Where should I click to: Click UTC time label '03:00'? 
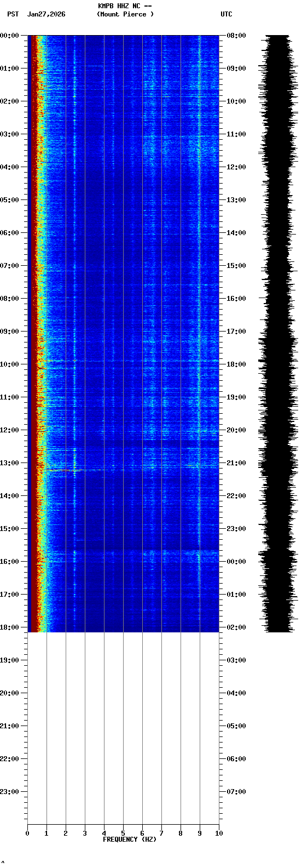(236, 660)
